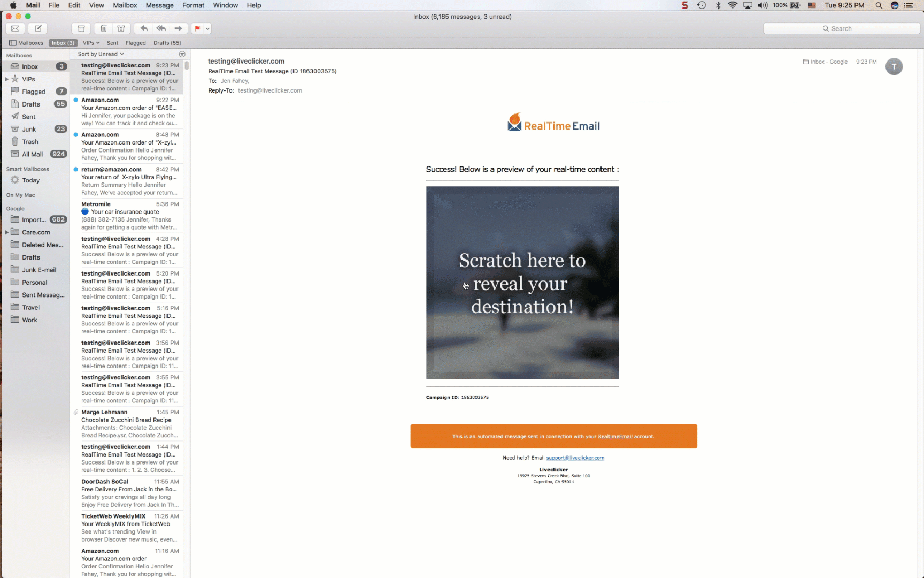The height and width of the screenshot is (578, 924).
Task: Delete the selected email with trash icon
Action: [x=104, y=28]
